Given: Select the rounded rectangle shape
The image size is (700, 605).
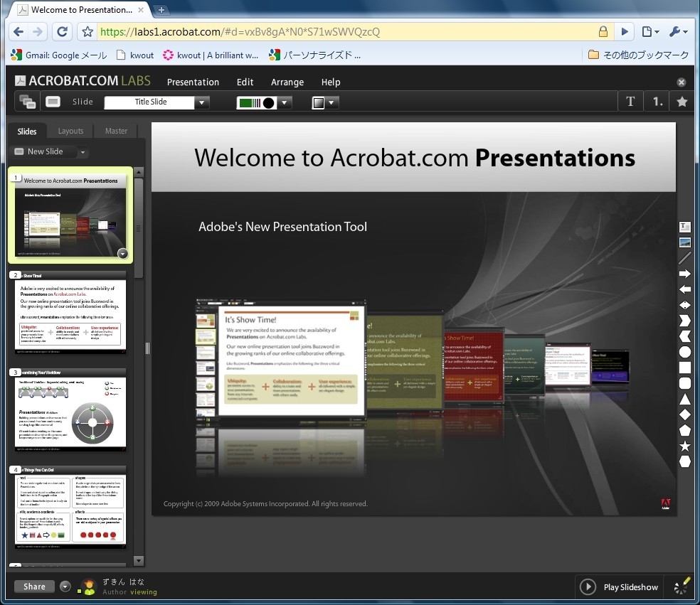Looking at the screenshot, I should (x=685, y=382).
